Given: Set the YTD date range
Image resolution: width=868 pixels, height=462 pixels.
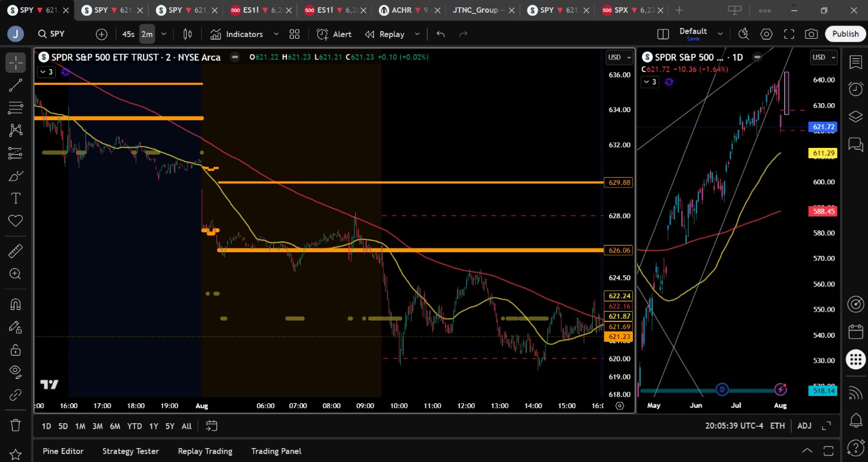Looking at the screenshot, I should tap(135, 426).
